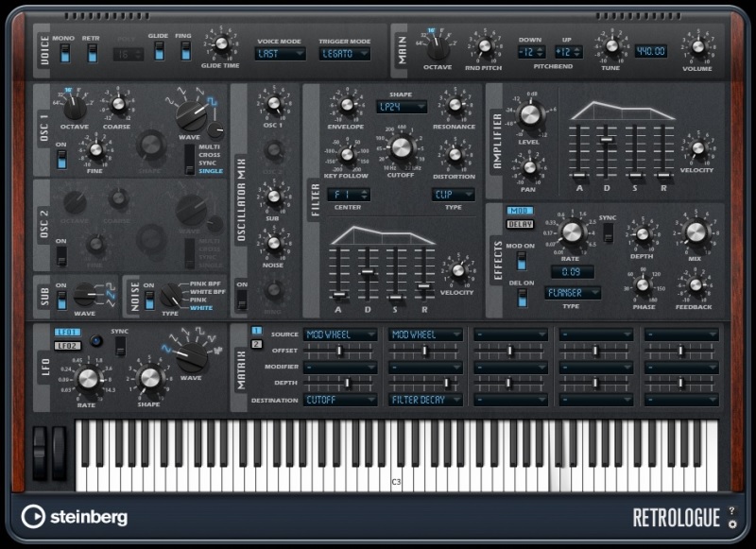The image size is (756, 549).
Task: Choose the sine wave icon in LFO
Action: (x=166, y=348)
